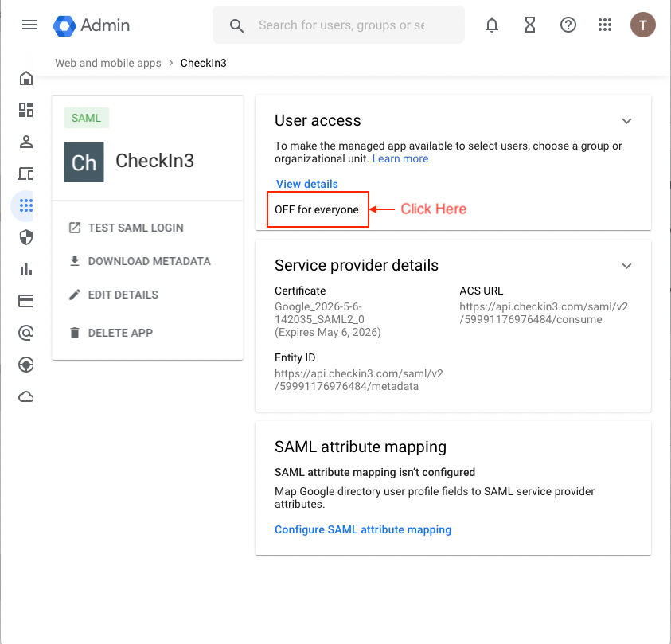671x644 pixels.
Task: Click the User access heading
Action: 318,121
